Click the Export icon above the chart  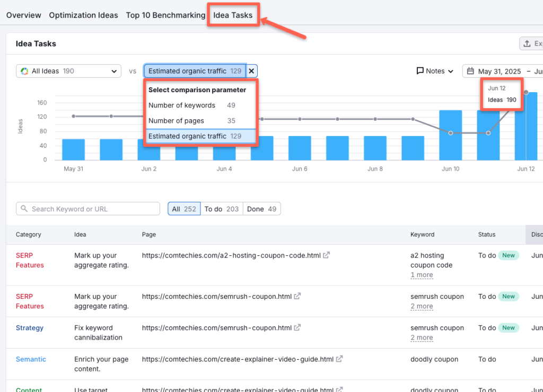click(x=527, y=43)
